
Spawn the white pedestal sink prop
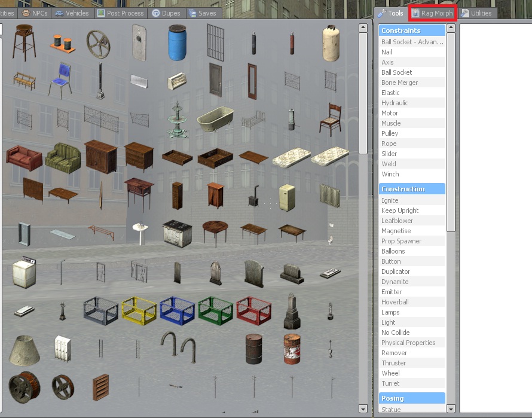click(x=140, y=234)
